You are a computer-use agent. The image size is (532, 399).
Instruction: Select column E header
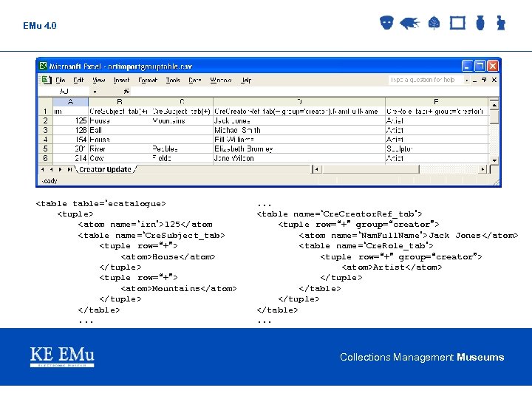(x=437, y=101)
